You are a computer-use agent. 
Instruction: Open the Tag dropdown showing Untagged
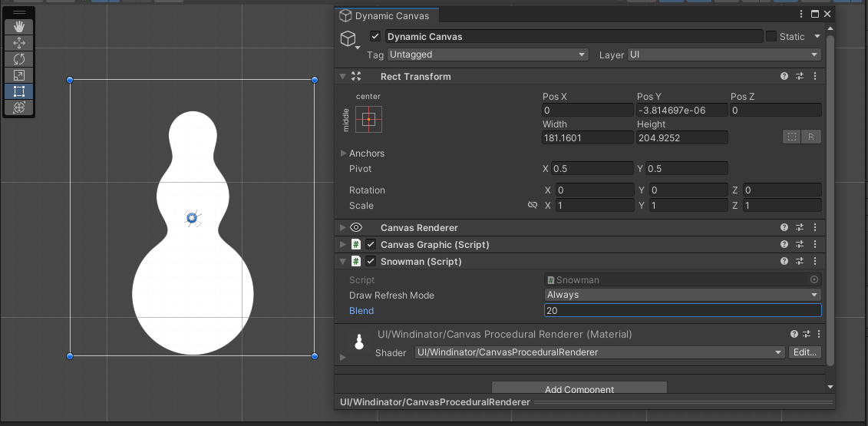(487, 54)
